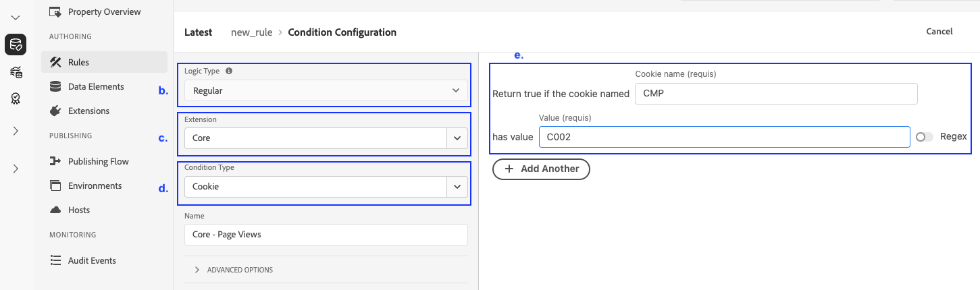This screenshot has height=290, width=980.
Task: Open Property Overview in the sidebar
Action: pyautogui.click(x=104, y=11)
